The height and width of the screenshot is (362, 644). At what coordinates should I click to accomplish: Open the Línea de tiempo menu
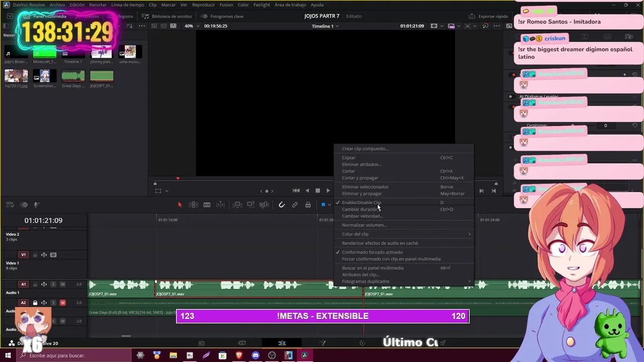pyautogui.click(x=127, y=5)
